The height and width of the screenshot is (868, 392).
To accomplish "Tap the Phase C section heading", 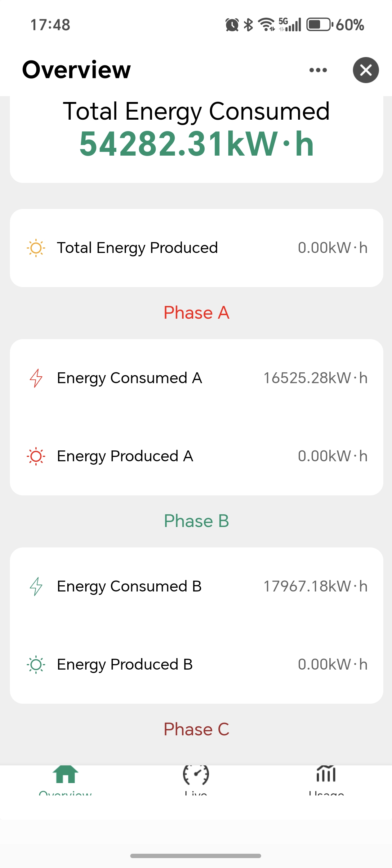I will click(197, 729).
